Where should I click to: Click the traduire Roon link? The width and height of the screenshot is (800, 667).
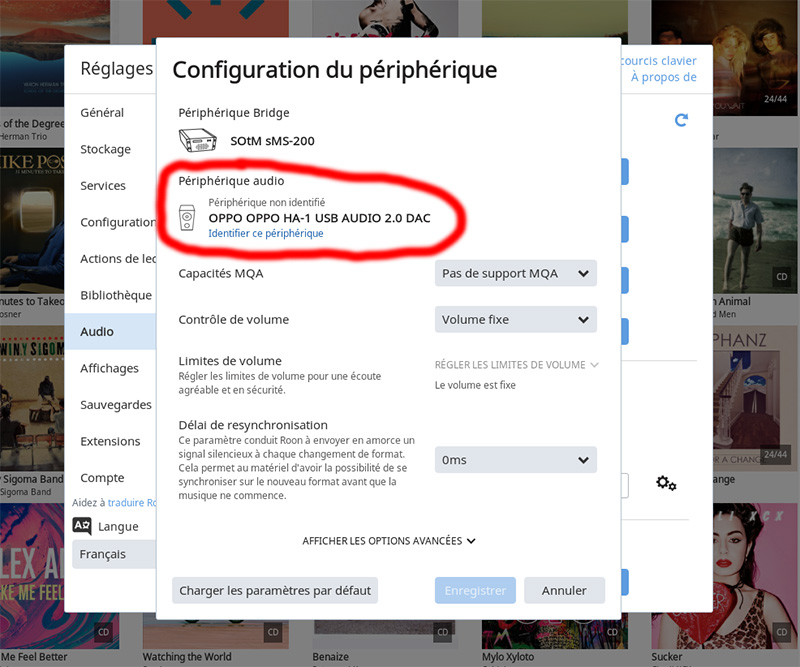click(x=132, y=503)
